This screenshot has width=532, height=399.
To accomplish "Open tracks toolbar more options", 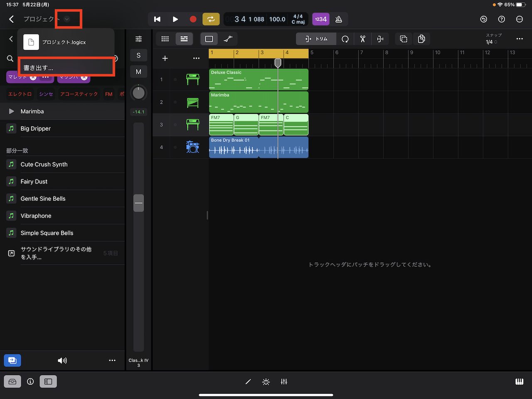I will click(x=519, y=39).
